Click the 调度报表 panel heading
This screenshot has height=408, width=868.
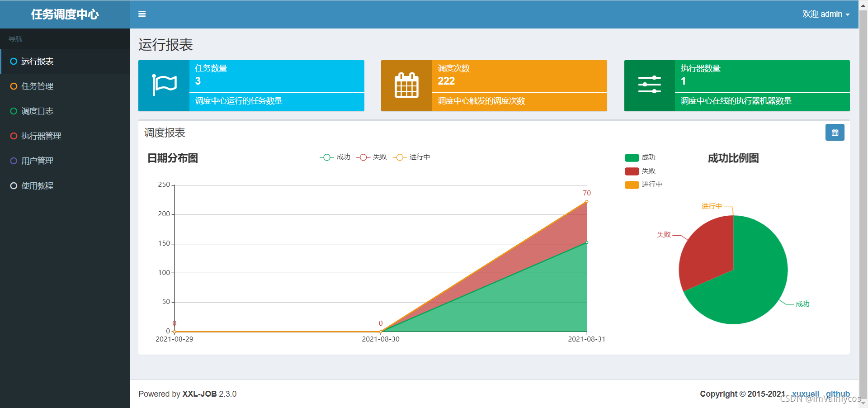[x=165, y=133]
